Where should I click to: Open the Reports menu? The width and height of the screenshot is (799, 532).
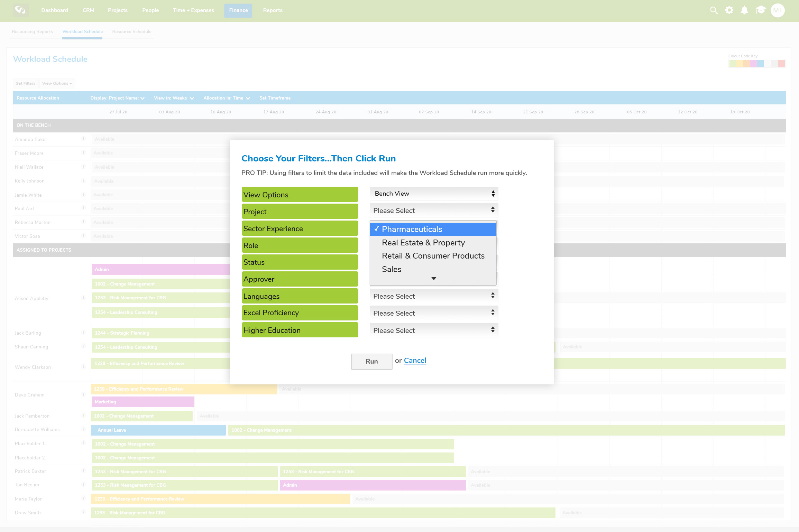pyautogui.click(x=273, y=10)
